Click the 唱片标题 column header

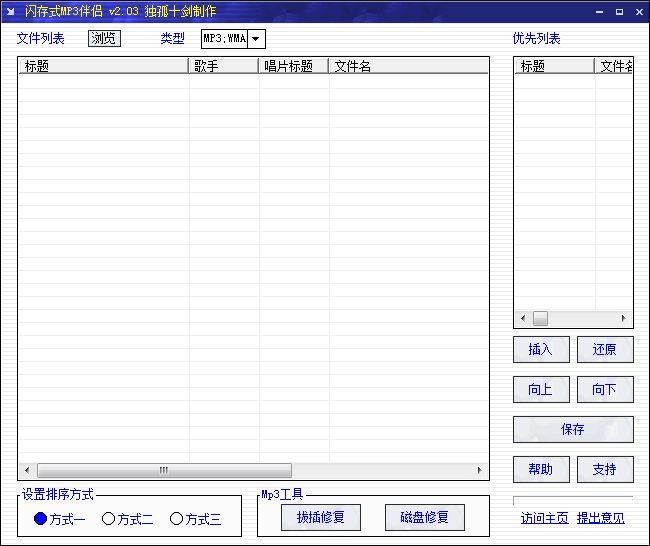294,66
